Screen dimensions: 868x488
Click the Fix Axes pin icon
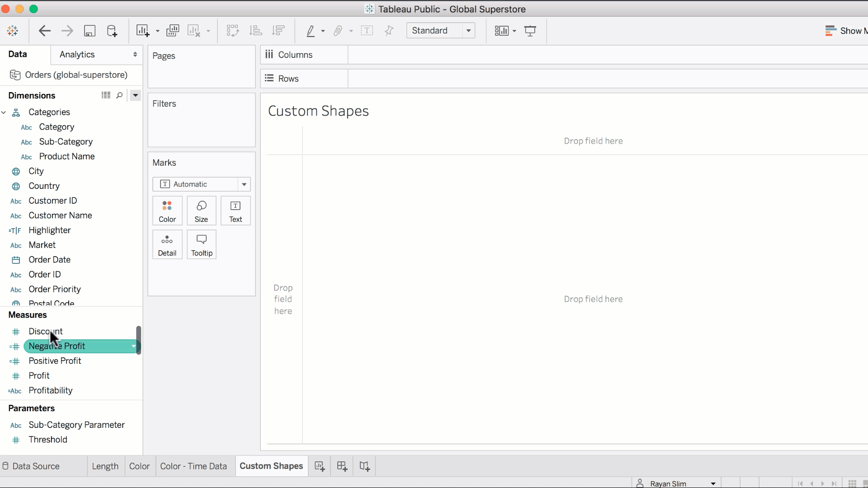[389, 31]
